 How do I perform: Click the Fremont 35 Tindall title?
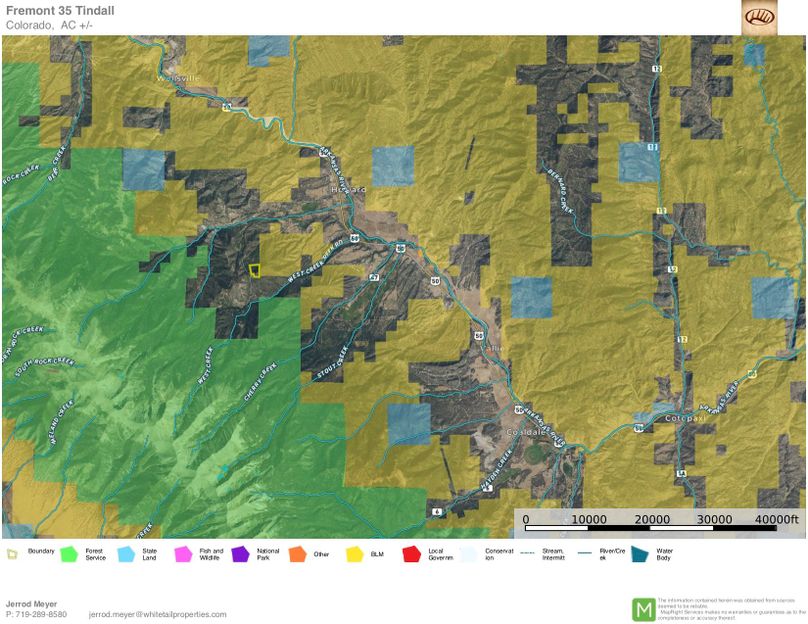60,11
